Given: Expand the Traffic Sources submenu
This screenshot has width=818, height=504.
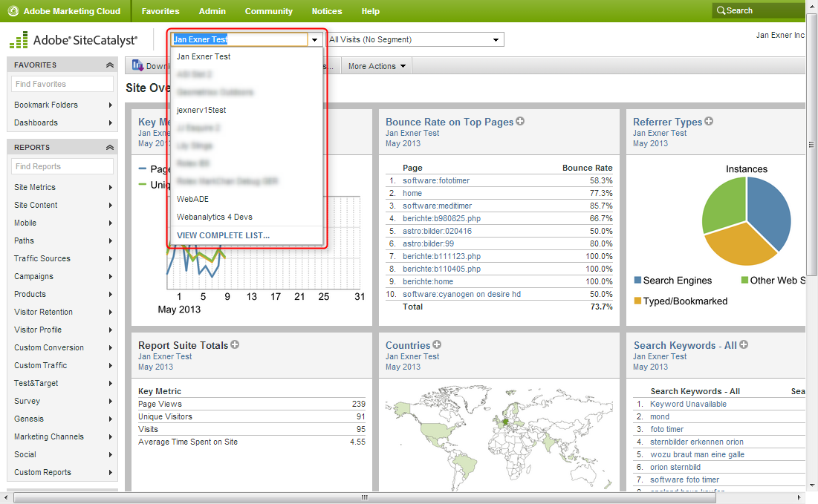Looking at the screenshot, I should coord(62,258).
